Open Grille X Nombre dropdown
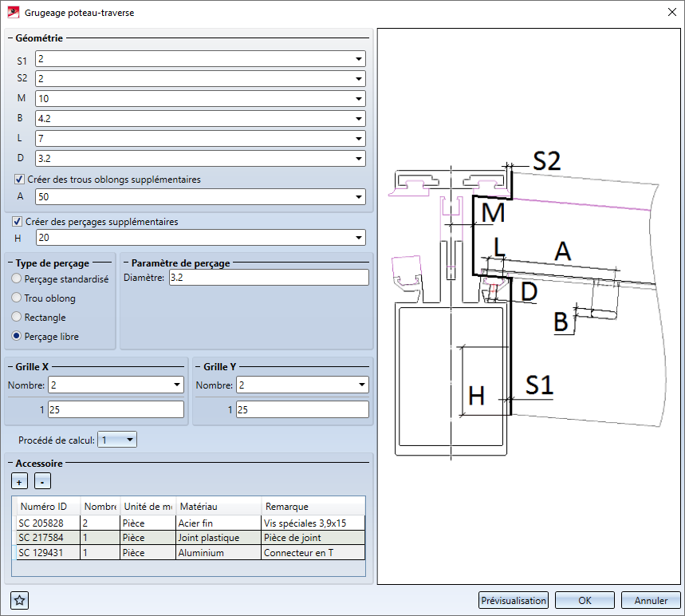 177,385
